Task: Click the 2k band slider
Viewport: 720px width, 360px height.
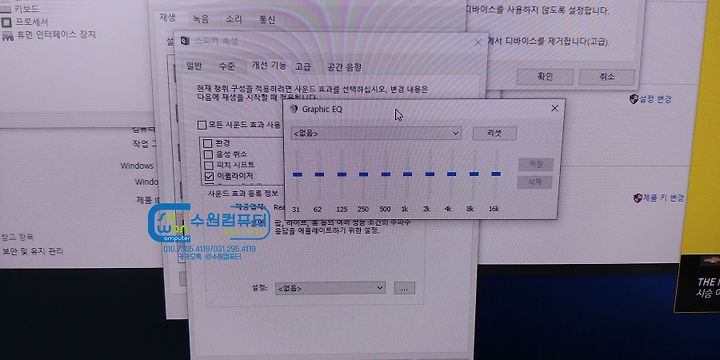Action: click(x=430, y=174)
